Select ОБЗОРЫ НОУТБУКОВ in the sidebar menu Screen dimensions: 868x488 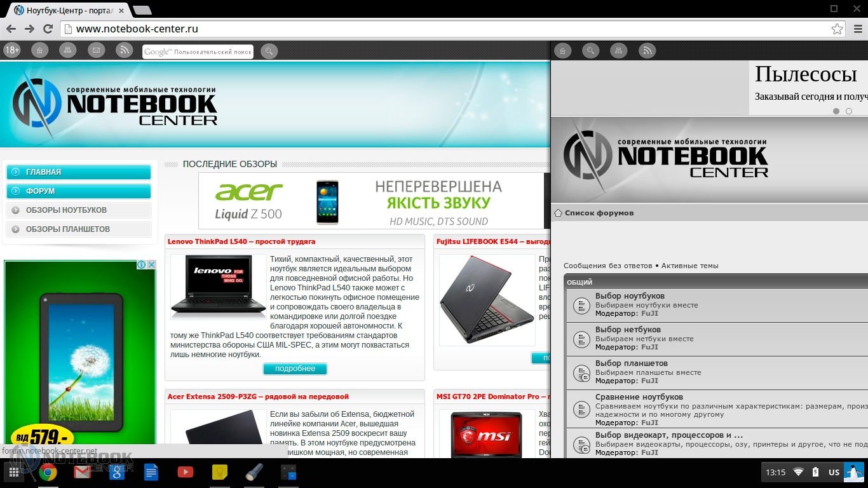[x=79, y=210]
